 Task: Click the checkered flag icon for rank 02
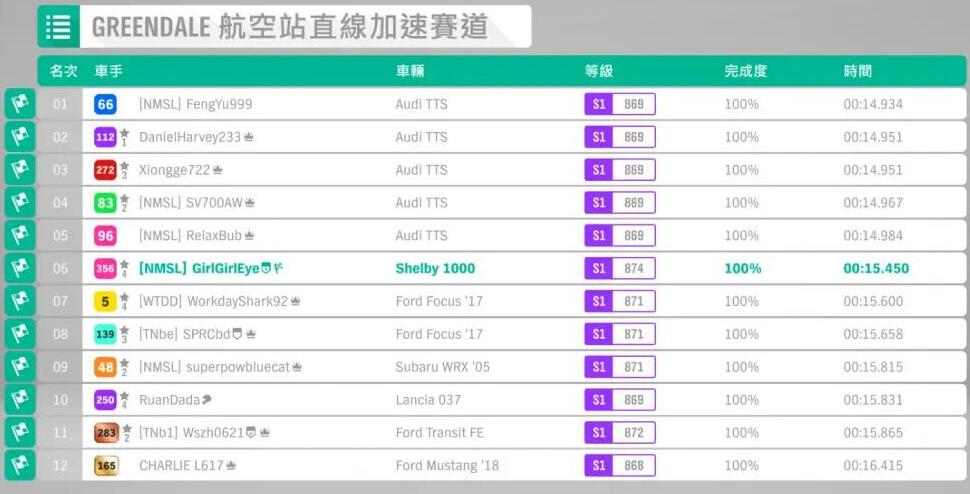[x=20, y=137]
